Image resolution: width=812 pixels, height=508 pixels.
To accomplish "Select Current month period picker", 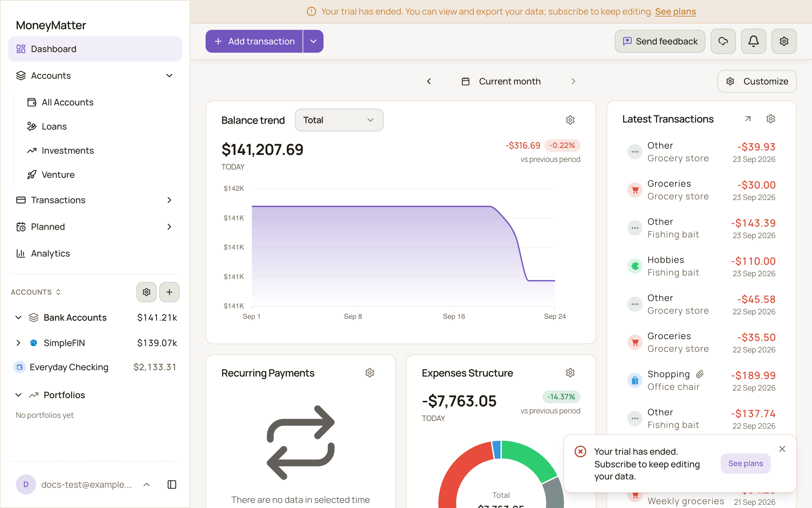I will coord(501,81).
